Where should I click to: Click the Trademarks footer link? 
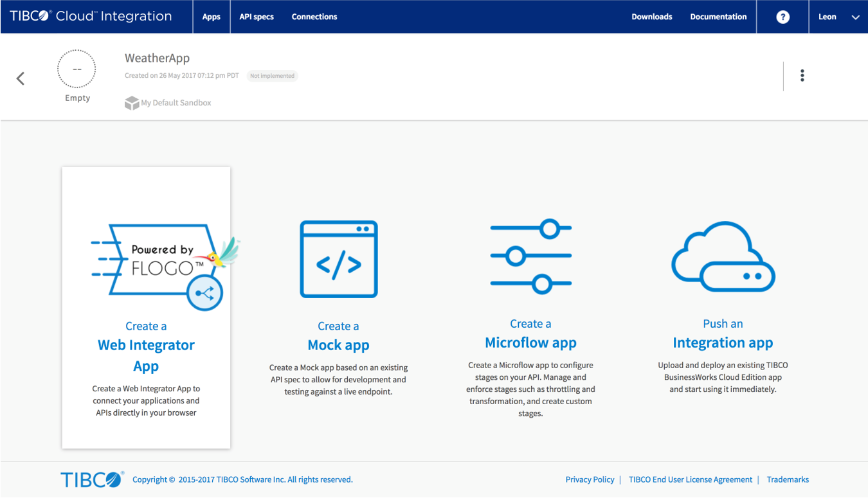[788, 479]
